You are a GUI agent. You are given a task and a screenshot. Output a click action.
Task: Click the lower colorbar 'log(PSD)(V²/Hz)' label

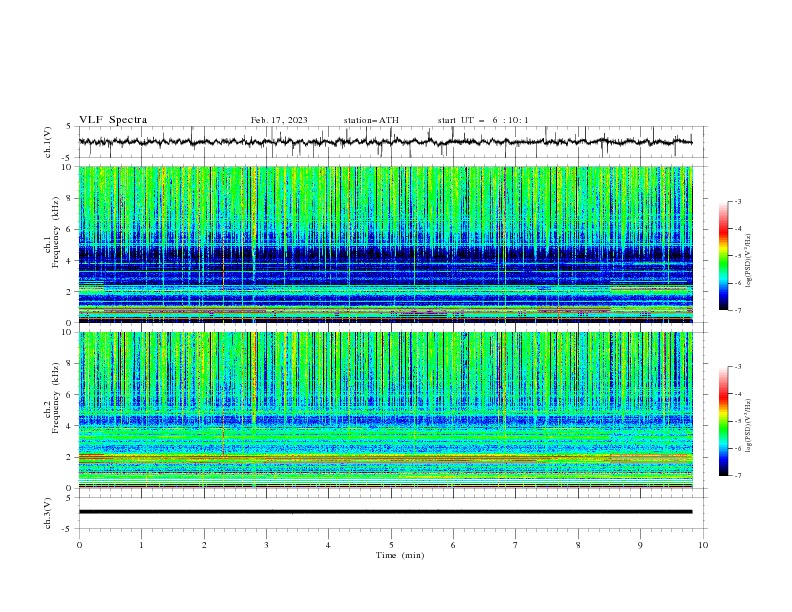[x=749, y=426]
